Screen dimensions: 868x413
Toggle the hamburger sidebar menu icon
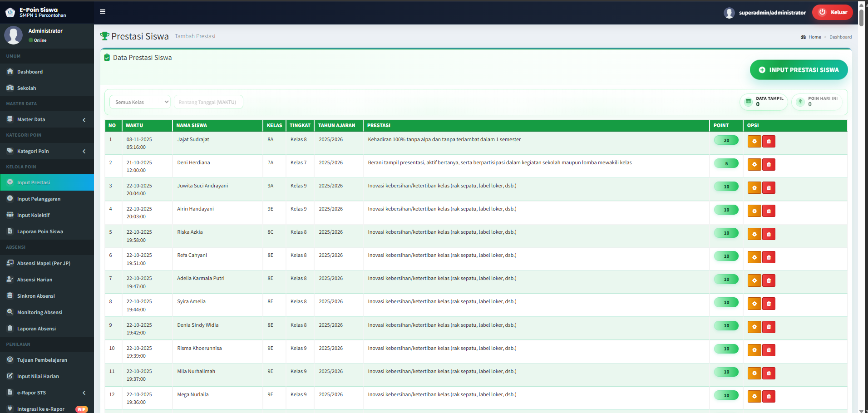[x=103, y=12]
